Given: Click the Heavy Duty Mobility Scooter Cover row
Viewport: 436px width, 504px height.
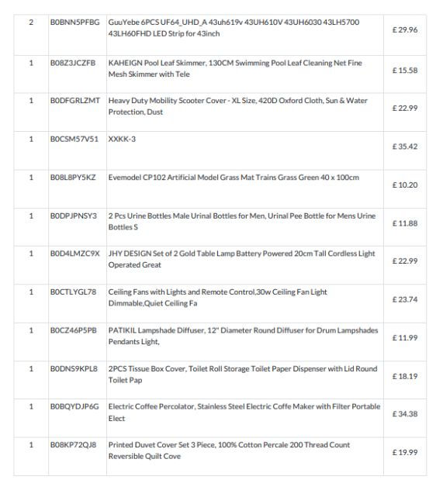Looking at the screenshot, I should pos(220,112).
